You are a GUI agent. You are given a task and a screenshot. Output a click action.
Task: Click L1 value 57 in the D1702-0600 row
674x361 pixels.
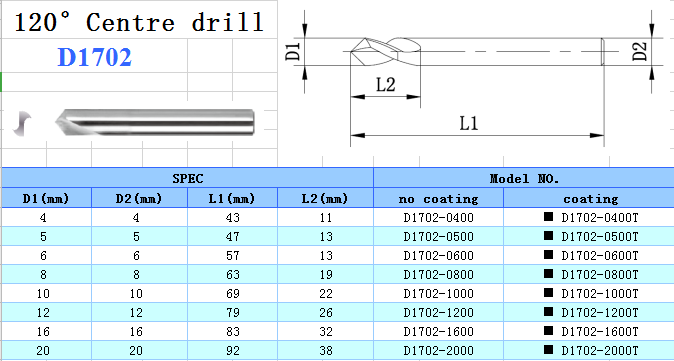click(233, 256)
